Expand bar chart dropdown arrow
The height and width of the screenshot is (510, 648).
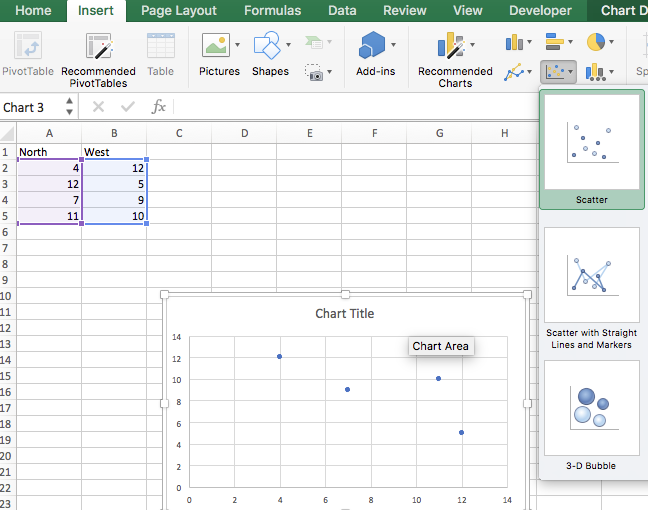[570, 42]
